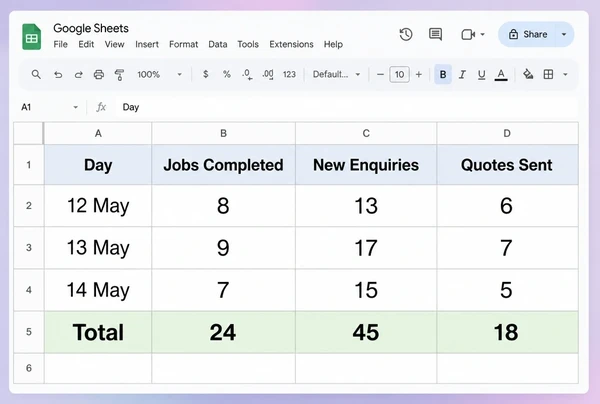Click the Share button
Viewport: 600px width, 404px height.
click(528, 34)
